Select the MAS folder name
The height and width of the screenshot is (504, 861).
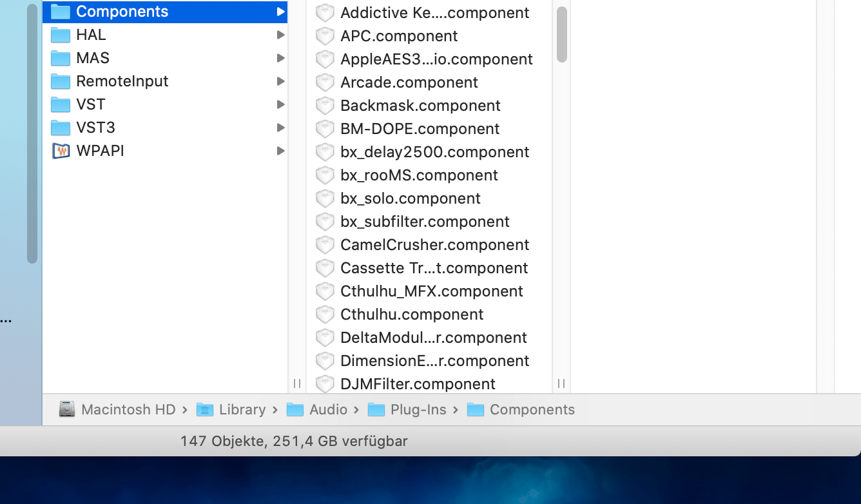pyautogui.click(x=93, y=58)
